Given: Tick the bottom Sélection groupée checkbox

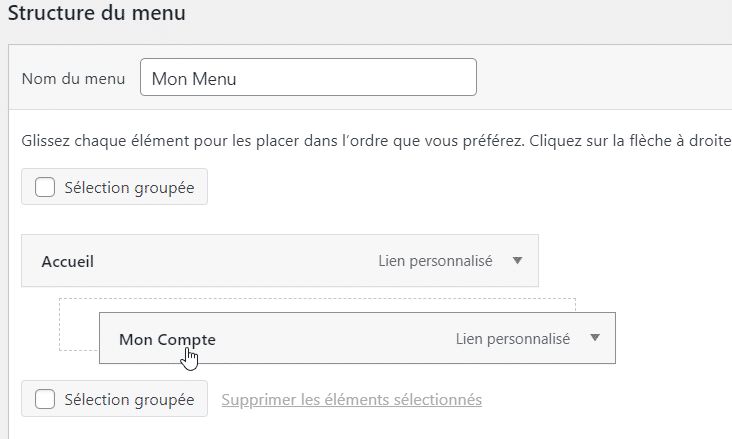Looking at the screenshot, I should click(45, 399).
